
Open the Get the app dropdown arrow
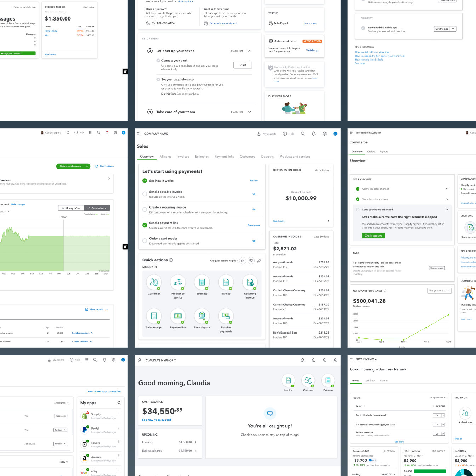[x=453, y=29]
